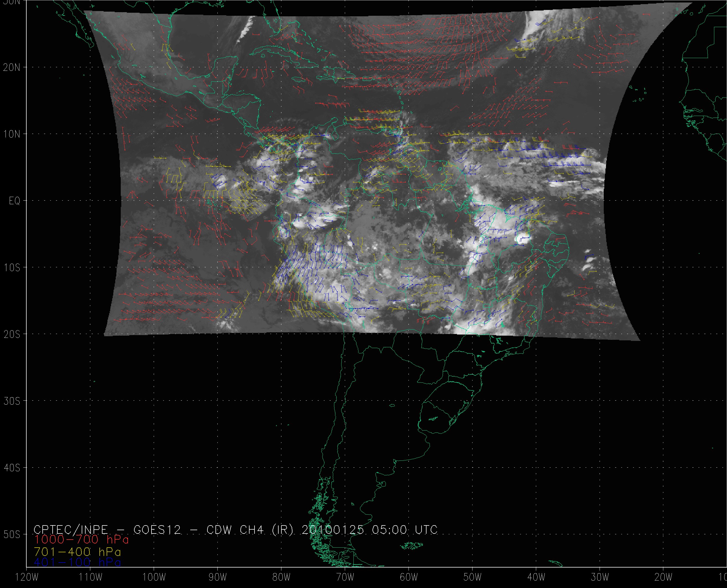Image resolution: width=727 pixels, height=588 pixels.
Task: Click the 10S latitude axis label
Action: click(x=12, y=268)
